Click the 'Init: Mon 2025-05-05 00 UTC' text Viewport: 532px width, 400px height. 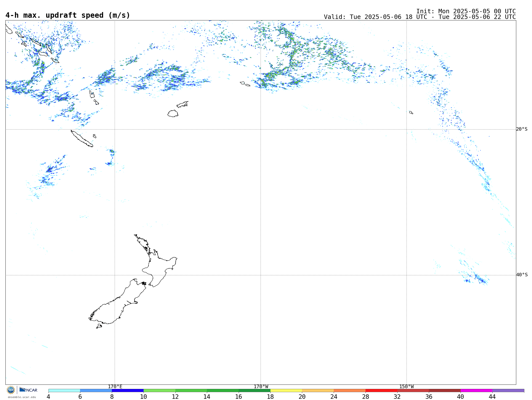(x=466, y=11)
